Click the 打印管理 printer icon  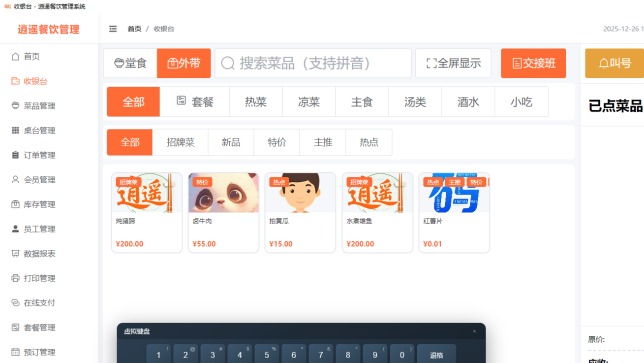point(15,278)
